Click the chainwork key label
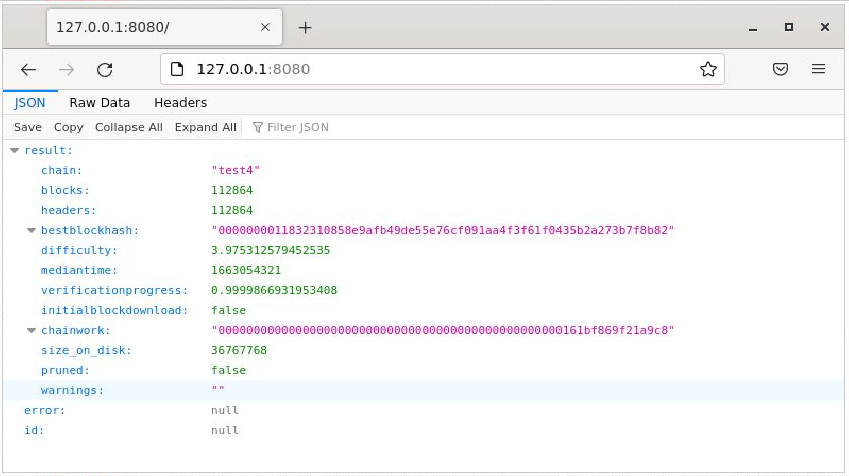The image size is (849, 476). coord(76,330)
